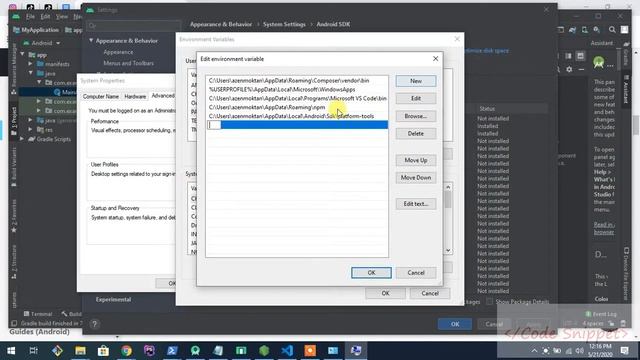Open Google Chrome from taskbar
Screen dimensions: 640x360
point(126,351)
